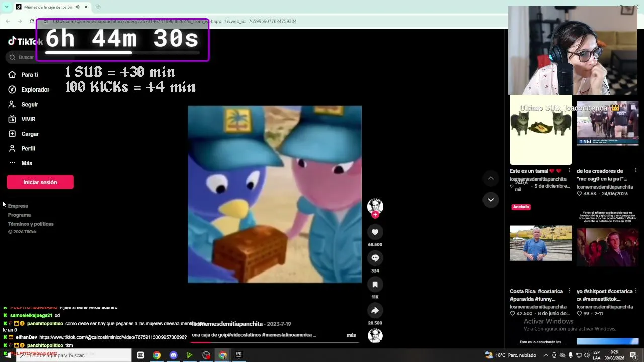644x362 pixels.
Task: Like the video with the heart icon
Action: click(375, 232)
